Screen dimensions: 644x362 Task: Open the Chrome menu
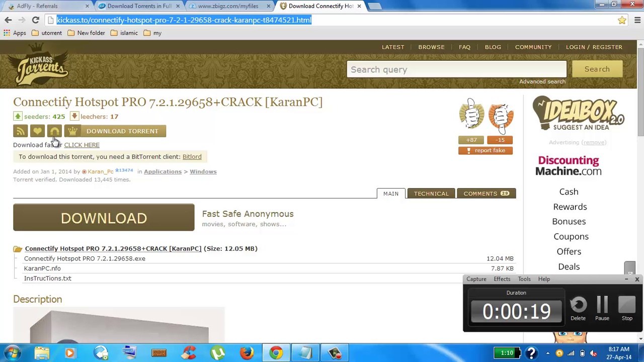(x=637, y=20)
